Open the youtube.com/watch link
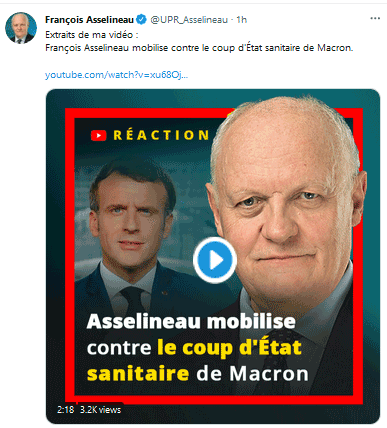Screen dimensions: 387x428 pos(117,75)
